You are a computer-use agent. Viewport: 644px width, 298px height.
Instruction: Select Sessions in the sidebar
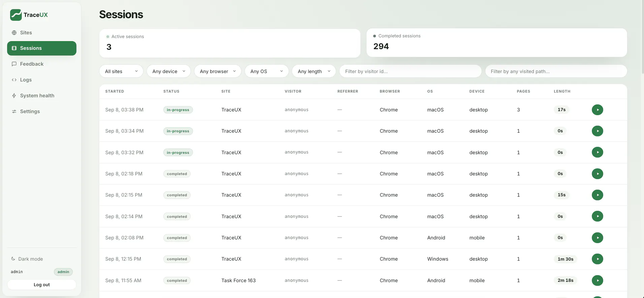(42, 48)
